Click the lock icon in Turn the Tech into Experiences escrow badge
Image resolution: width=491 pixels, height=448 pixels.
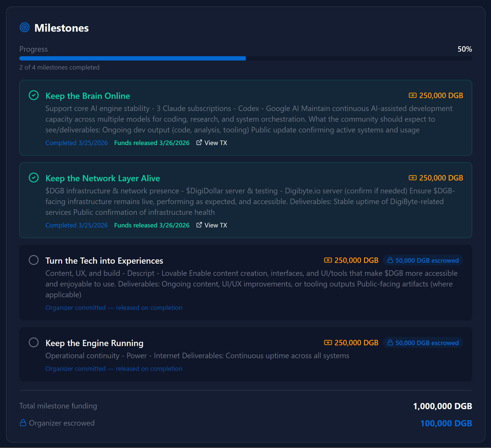[x=390, y=260]
